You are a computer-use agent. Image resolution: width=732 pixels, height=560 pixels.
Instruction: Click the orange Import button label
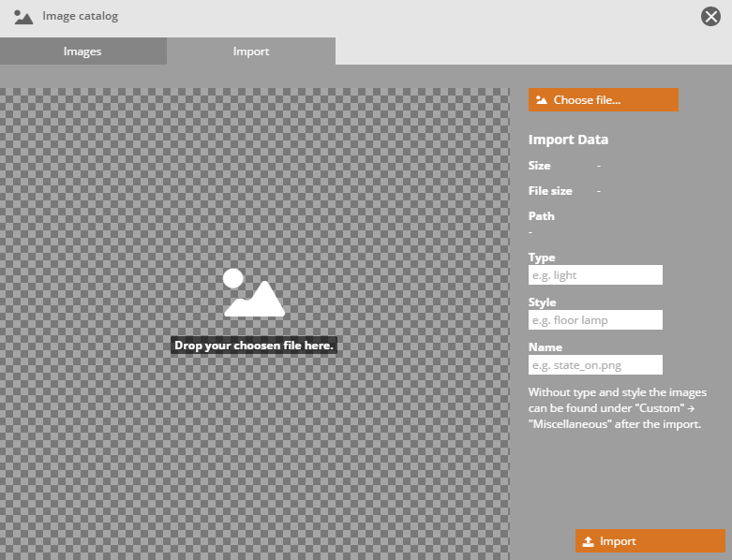618,541
